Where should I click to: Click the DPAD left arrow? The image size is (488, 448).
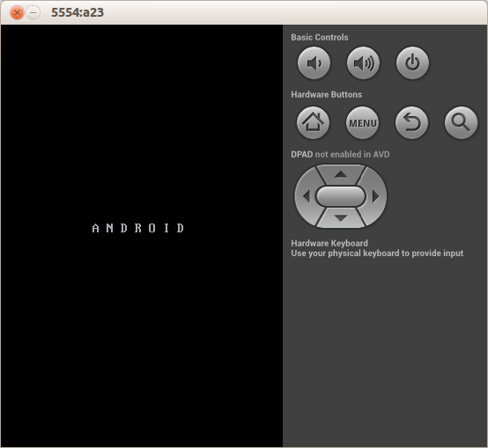306,196
